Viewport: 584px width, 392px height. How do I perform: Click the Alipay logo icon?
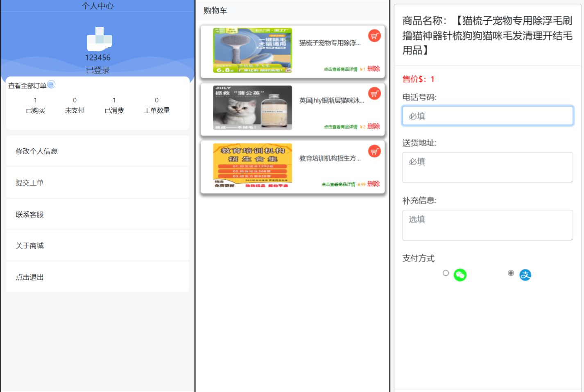coord(525,275)
